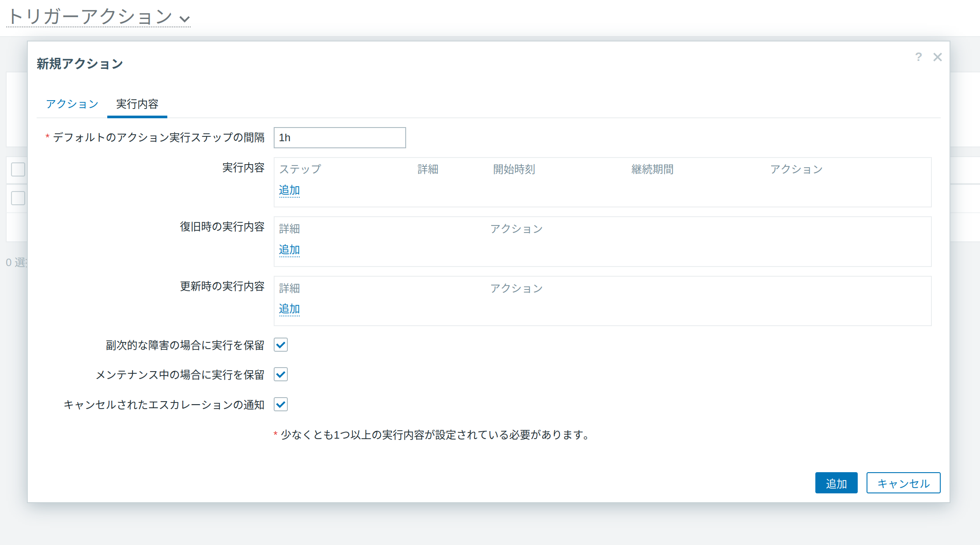Disable キャンセルされたエスカレーションの通知 checkbox
Viewport: 980px width, 545px height.
tap(281, 404)
